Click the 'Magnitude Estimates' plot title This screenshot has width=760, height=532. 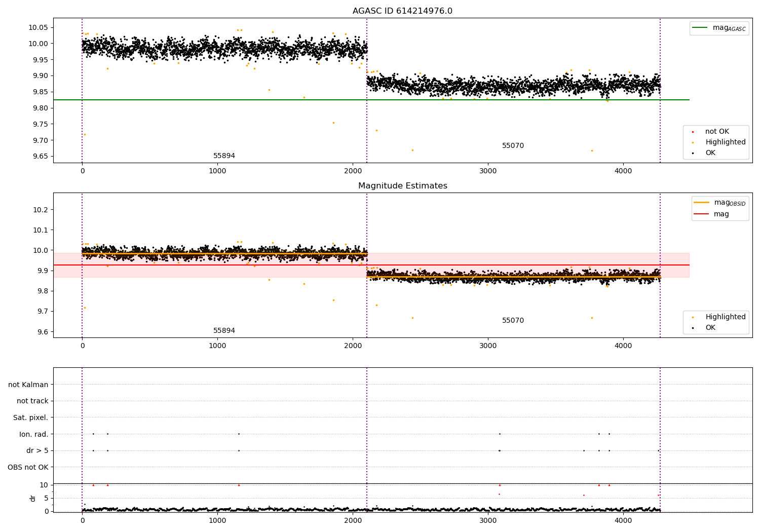point(403,186)
